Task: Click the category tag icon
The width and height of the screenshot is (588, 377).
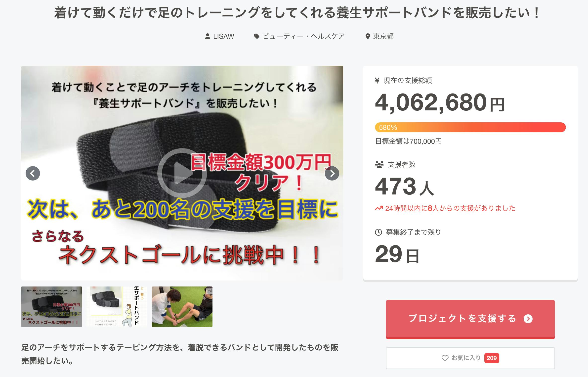Action: [x=257, y=36]
